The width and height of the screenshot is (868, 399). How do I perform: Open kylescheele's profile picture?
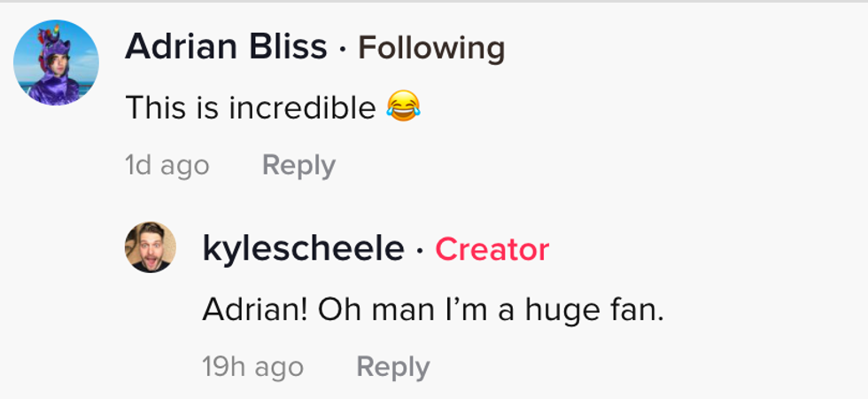pyautogui.click(x=151, y=247)
